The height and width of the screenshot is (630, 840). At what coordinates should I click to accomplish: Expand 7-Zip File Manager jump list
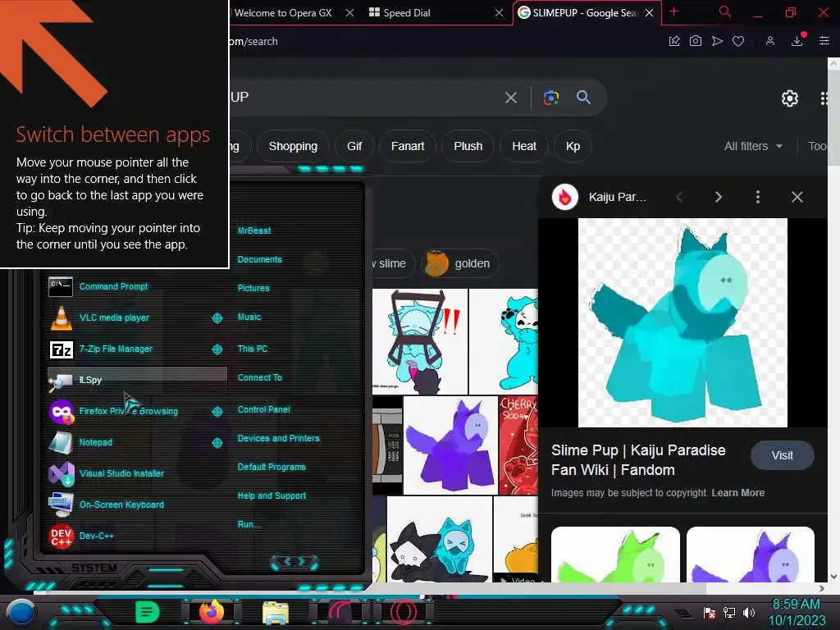[x=217, y=349]
